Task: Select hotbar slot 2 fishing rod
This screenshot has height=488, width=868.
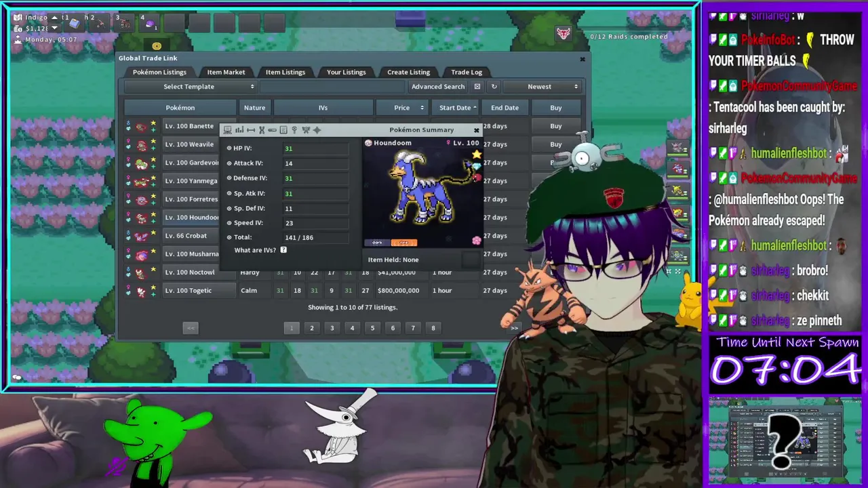Action: (99, 22)
